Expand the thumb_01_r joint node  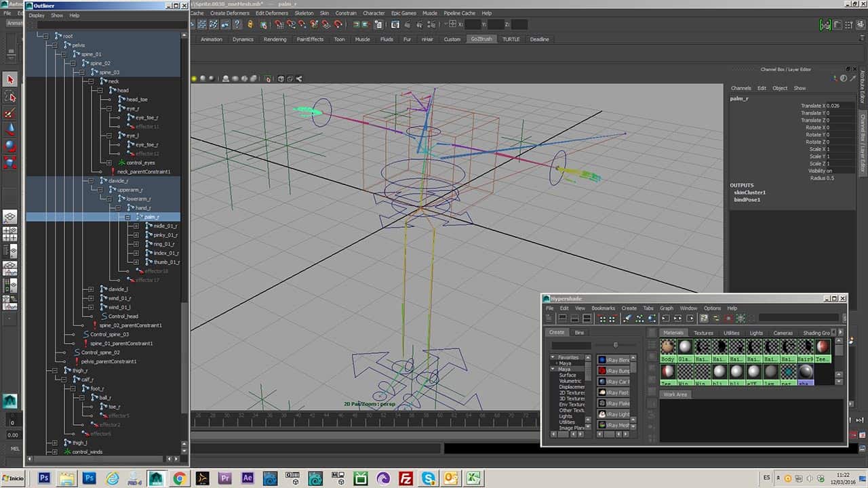(136, 262)
